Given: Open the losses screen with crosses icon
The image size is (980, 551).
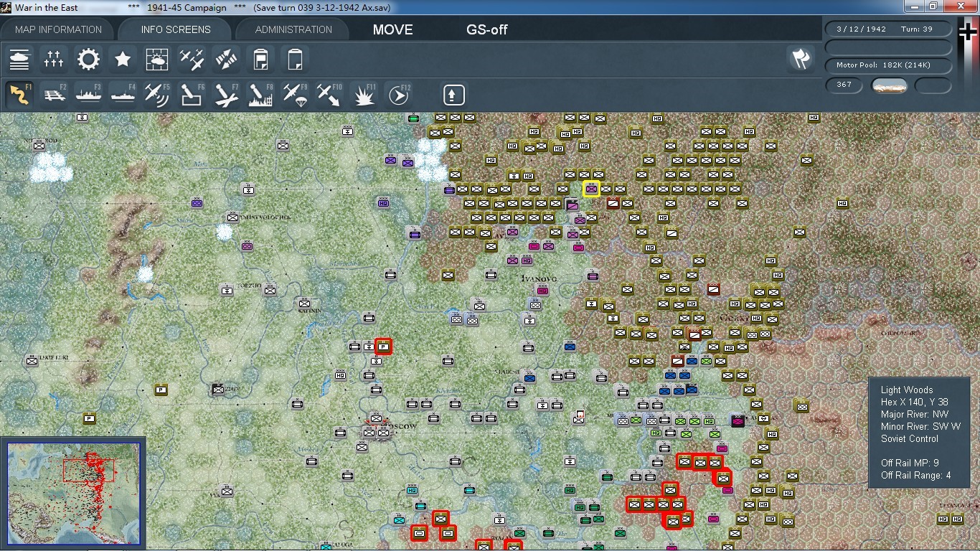Looking at the screenshot, I should pyautogui.click(x=54, y=60).
